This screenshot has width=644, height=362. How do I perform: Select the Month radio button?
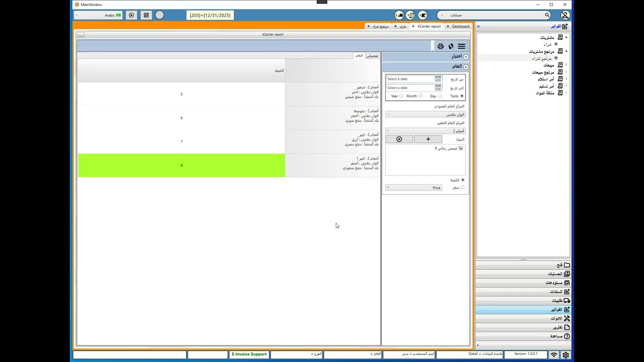pos(420,96)
